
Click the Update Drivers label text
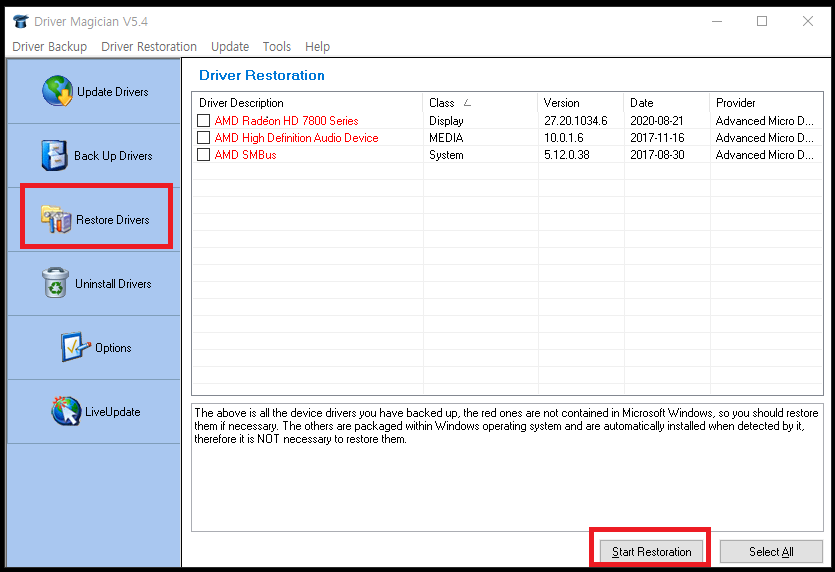pyautogui.click(x=113, y=92)
